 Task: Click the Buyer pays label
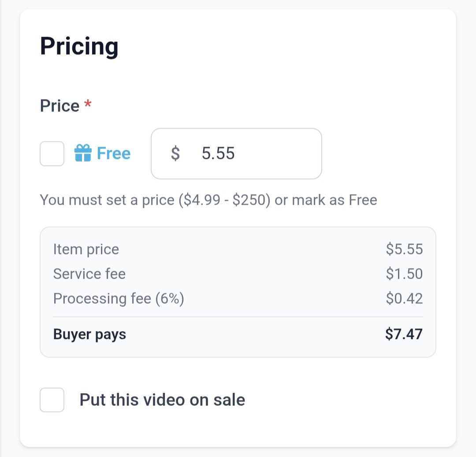point(89,334)
